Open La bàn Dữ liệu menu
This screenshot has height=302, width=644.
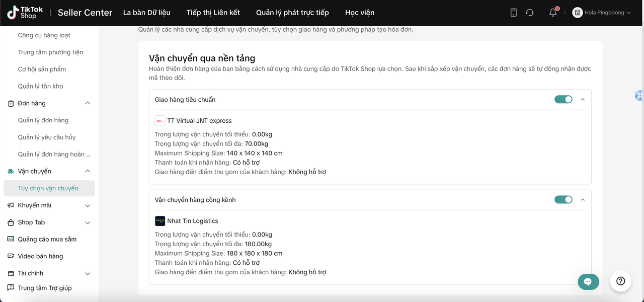point(146,13)
